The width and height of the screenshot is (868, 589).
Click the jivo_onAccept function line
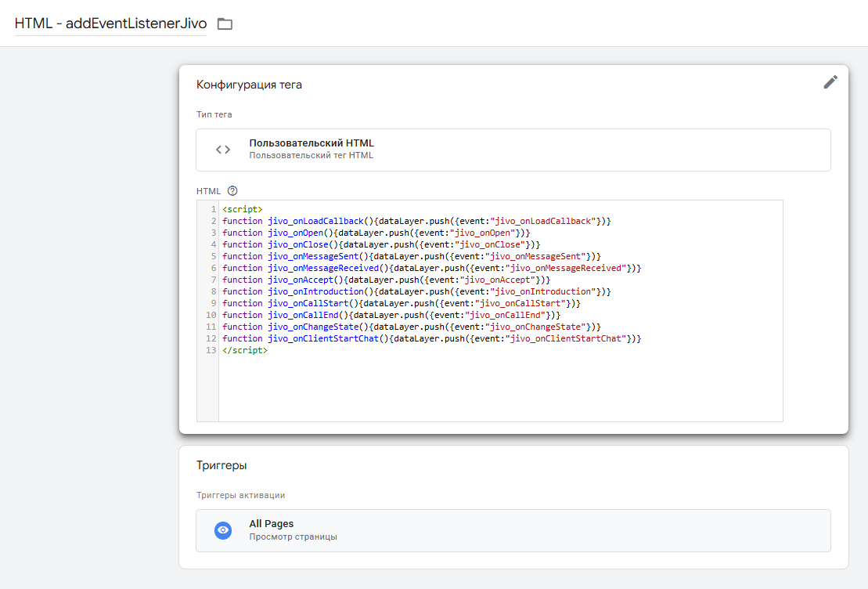[x=386, y=280]
